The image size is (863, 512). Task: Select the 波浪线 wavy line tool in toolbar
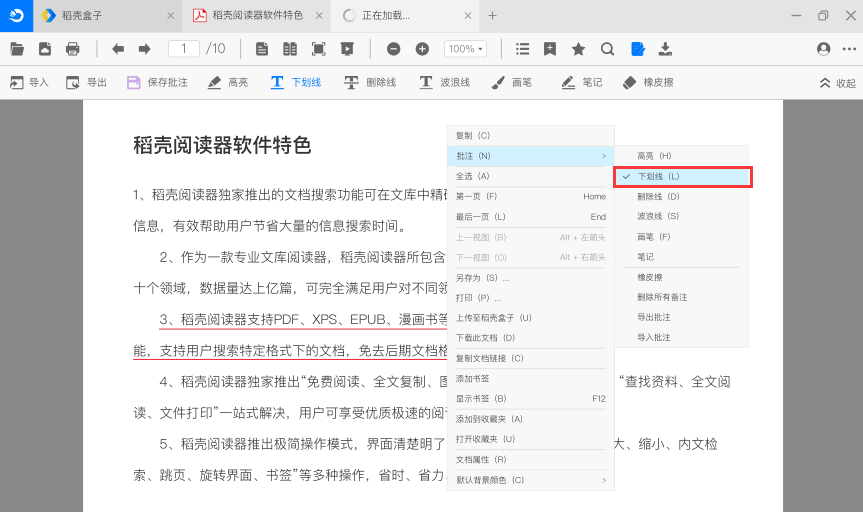445,83
